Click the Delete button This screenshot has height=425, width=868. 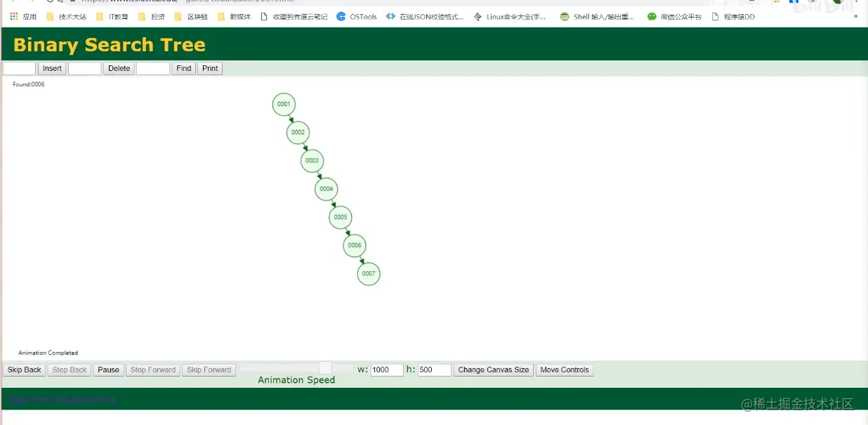pos(119,68)
